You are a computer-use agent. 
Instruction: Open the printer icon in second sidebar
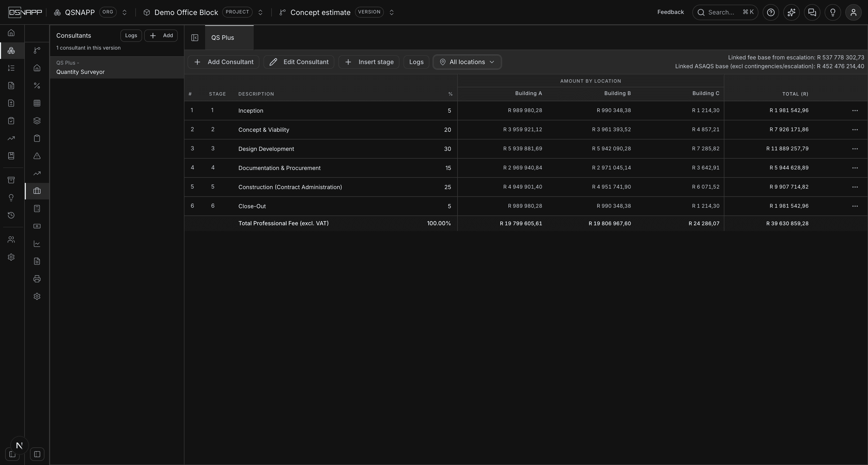click(x=37, y=279)
